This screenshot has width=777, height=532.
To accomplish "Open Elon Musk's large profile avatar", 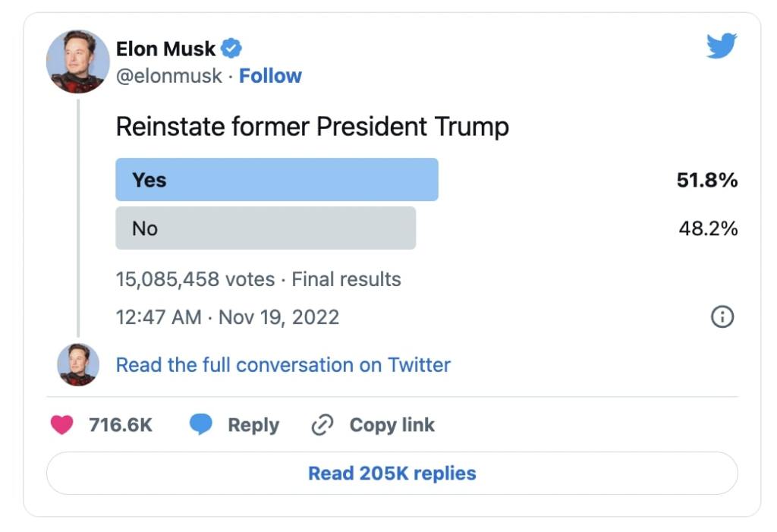I will coord(78,62).
